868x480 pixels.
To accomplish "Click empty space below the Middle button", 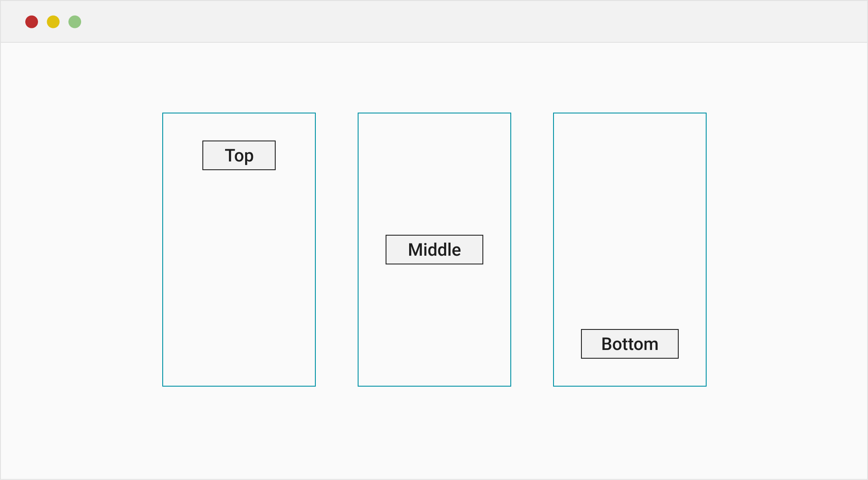I will point(434,325).
